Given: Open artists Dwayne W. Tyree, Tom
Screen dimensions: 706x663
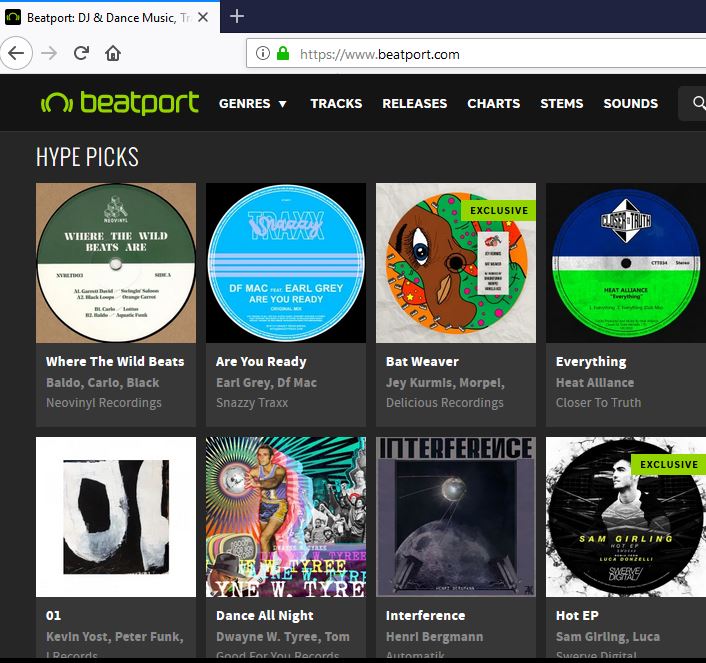Looking at the screenshot, I should [283, 637].
